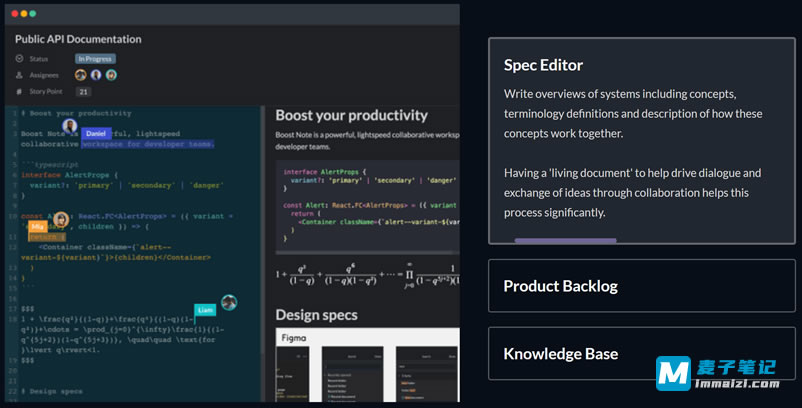
Task: Click the Public API Documentation title
Action: coord(78,39)
